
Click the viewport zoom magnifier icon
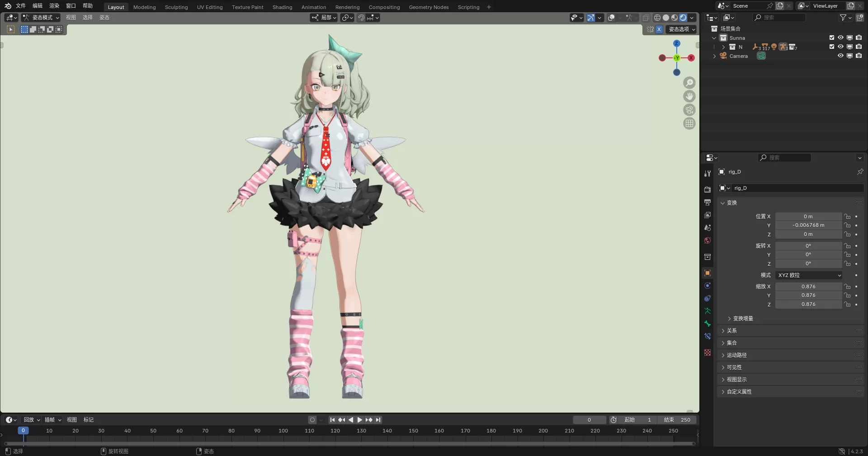click(x=689, y=83)
